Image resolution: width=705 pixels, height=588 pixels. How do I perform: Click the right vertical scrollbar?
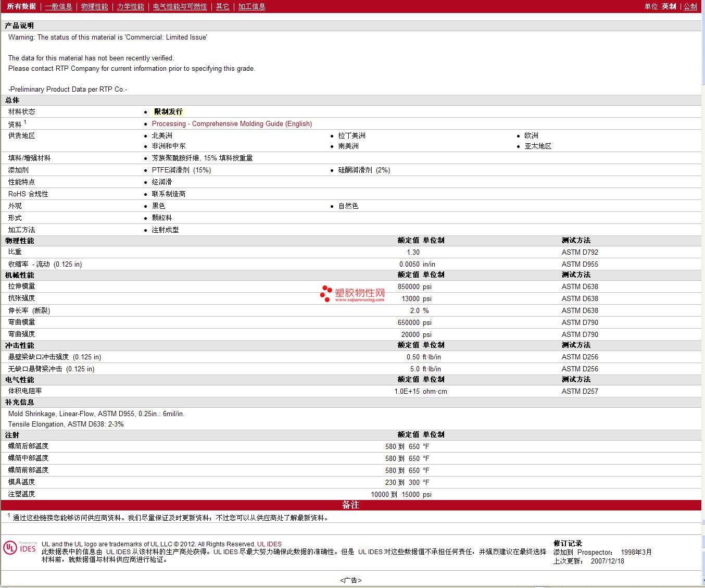coord(703,292)
